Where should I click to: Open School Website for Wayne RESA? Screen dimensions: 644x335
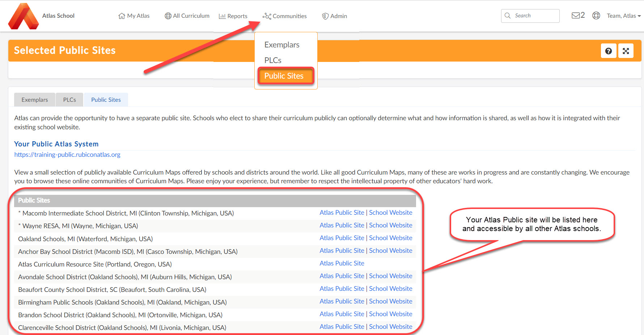[x=391, y=225]
